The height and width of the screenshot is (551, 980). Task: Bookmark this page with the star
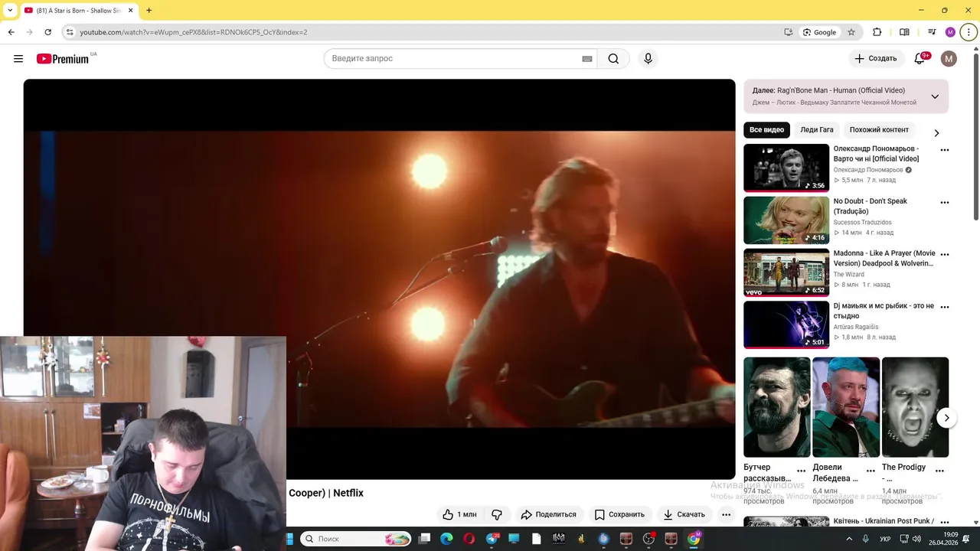(851, 32)
